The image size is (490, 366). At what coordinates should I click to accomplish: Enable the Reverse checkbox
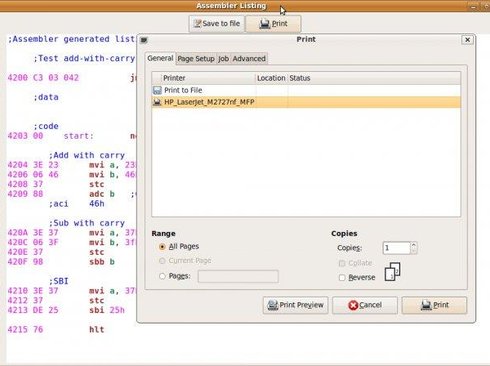tap(342, 278)
